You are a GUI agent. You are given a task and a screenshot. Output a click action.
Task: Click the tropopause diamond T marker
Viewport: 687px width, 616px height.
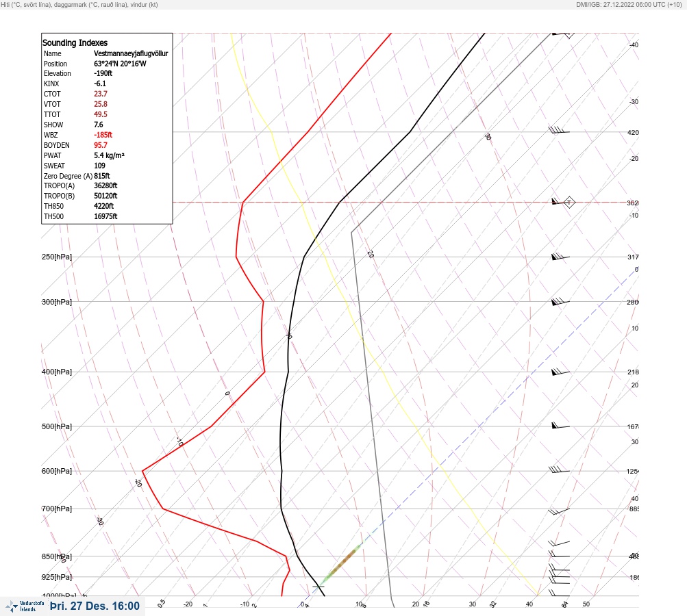569,203
